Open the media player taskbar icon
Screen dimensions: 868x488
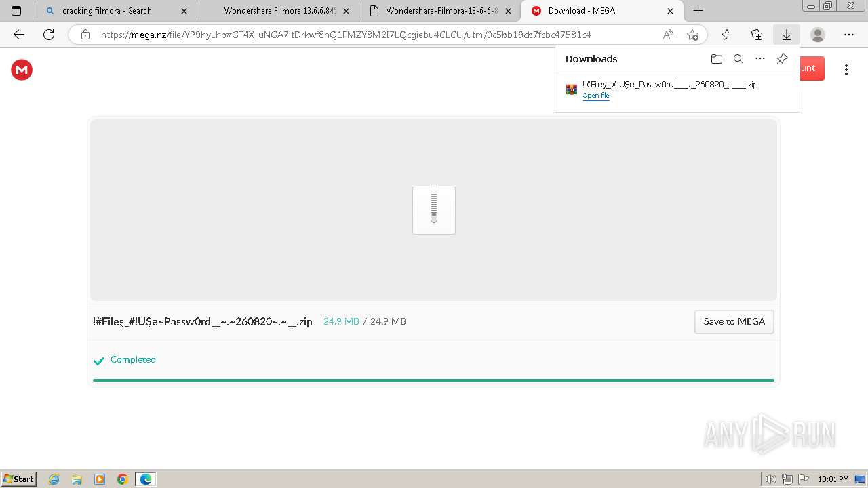click(x=100, y=479)
